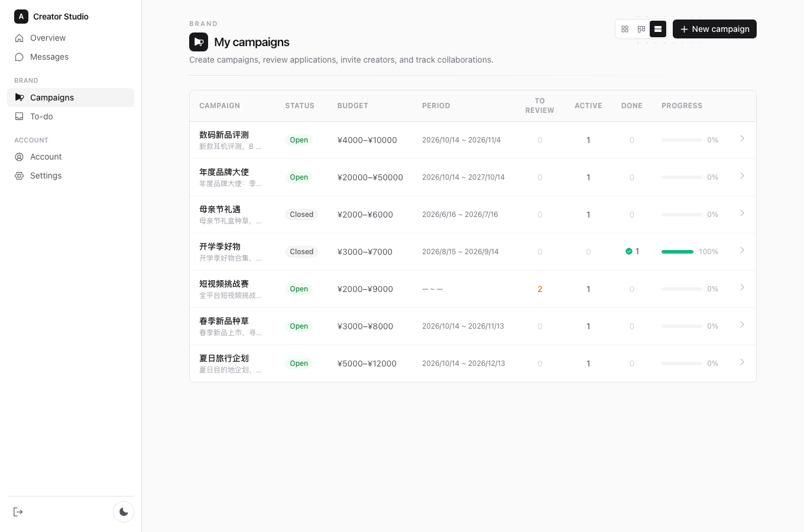804x532 pixels.
Task: Click the New campaign button
Action: (x=715, y=29)
